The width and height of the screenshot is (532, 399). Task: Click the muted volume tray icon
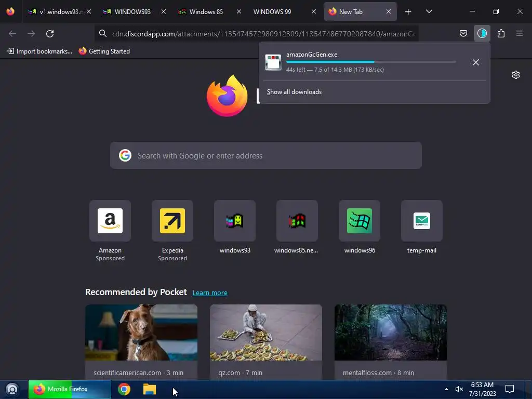click(459, 389)
